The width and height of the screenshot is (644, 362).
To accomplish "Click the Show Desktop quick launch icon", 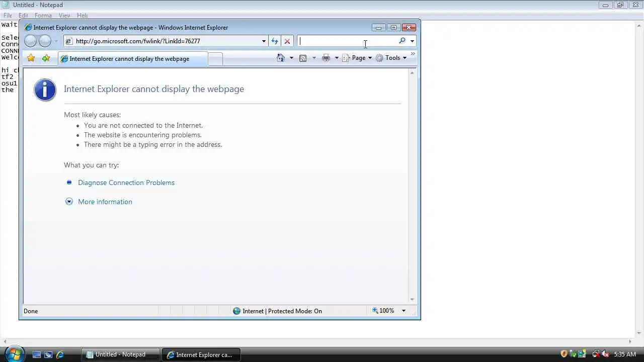I will 36,354.
